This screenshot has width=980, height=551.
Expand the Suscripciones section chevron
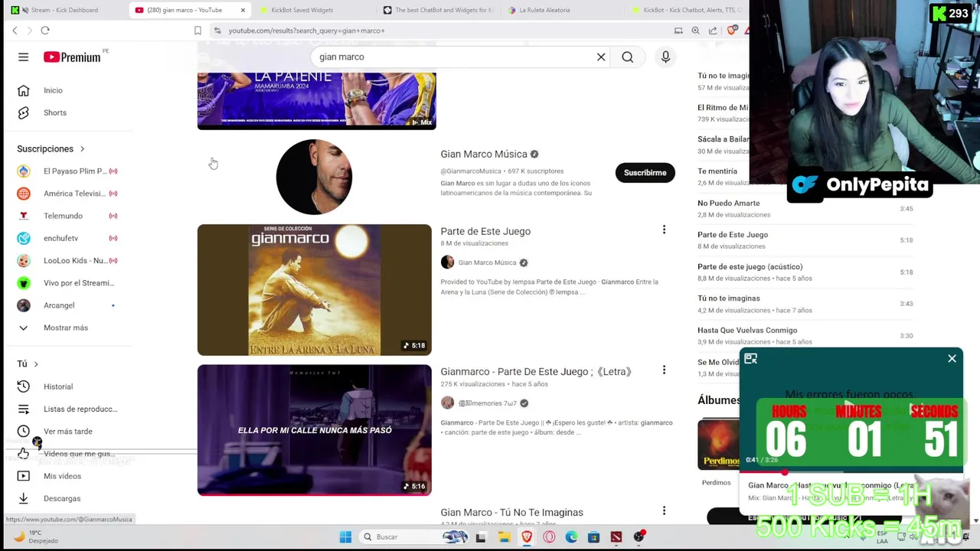click(82, 148)
